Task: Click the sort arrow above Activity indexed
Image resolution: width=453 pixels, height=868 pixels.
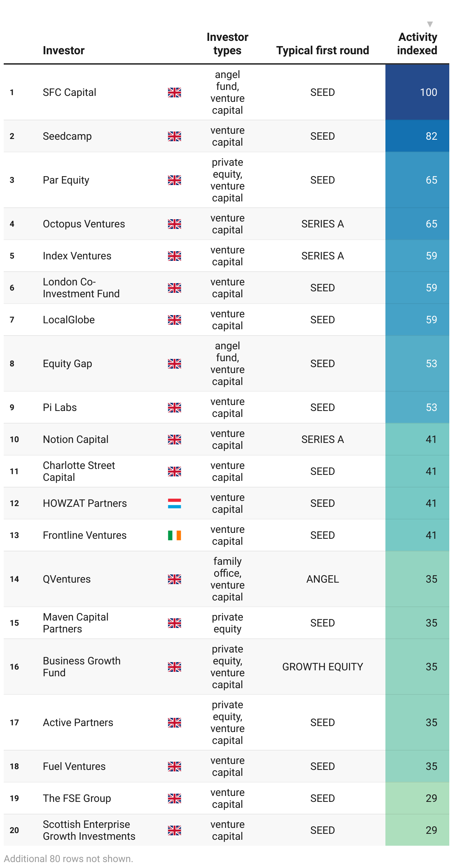Action: (430, 25)
